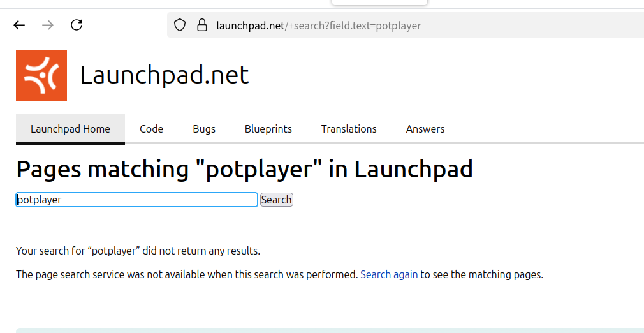Switch to the Code tab
The width and height of the screenshot is (644, 333).
pos(151,129)
